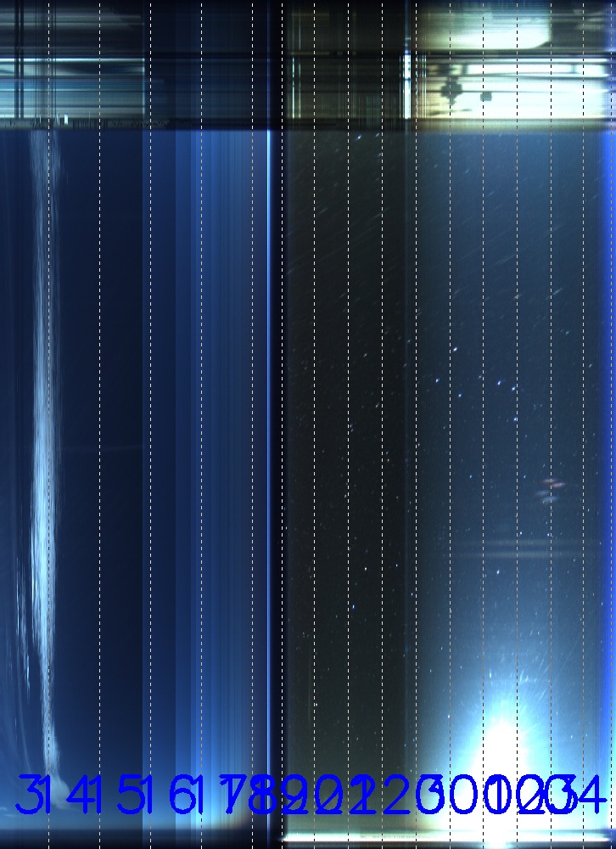Click the reddish lens flare spots
This screenshot has height=849, width=616.
[551, 490]
